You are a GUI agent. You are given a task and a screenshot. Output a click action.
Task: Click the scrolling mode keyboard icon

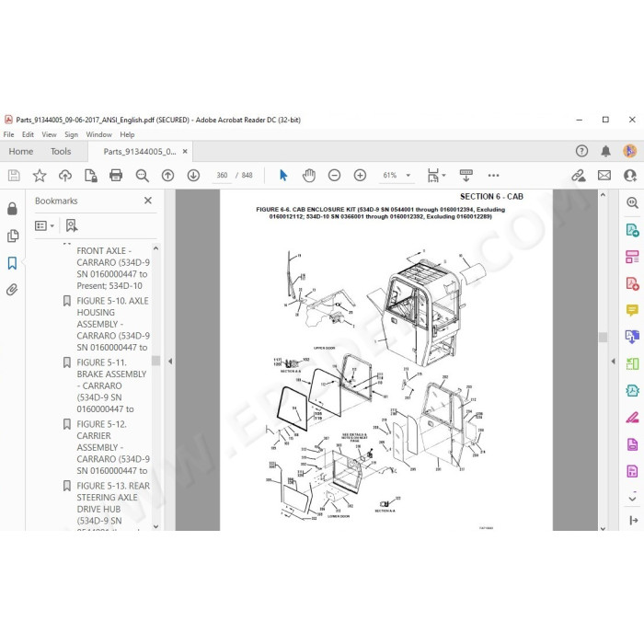(x=466, y=176)
